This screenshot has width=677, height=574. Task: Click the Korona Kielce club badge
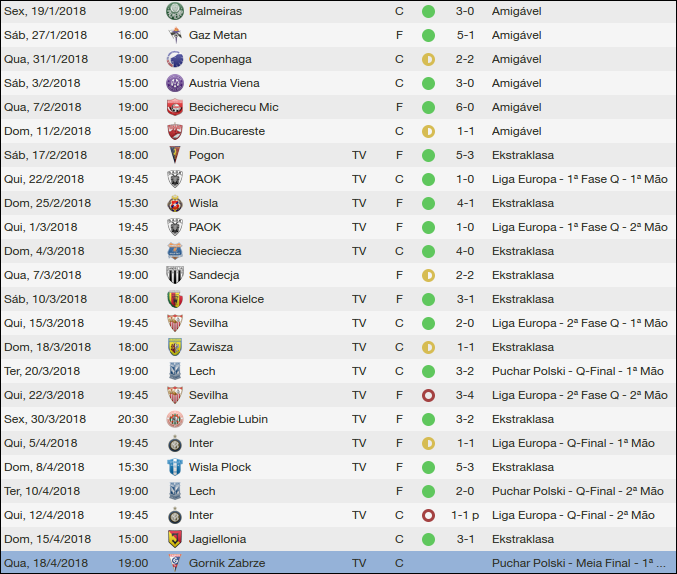tap(175, 299)
